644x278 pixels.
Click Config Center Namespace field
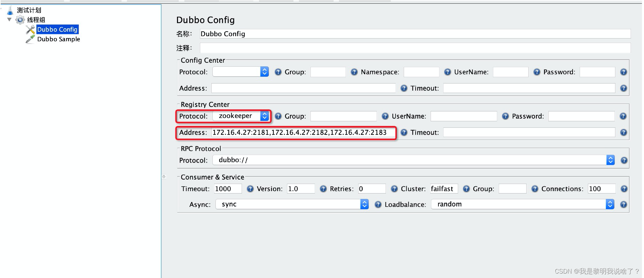(421, 72)
